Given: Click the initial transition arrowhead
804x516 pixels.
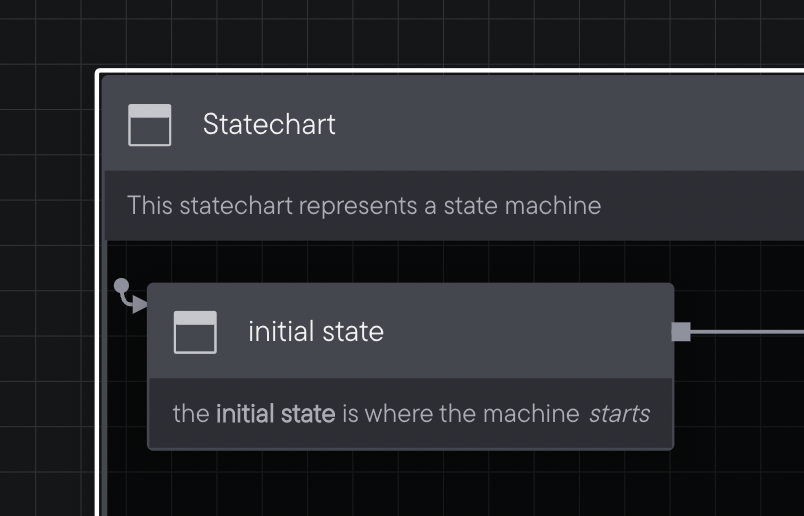Looking at the screenshot, I should point(140,304).
